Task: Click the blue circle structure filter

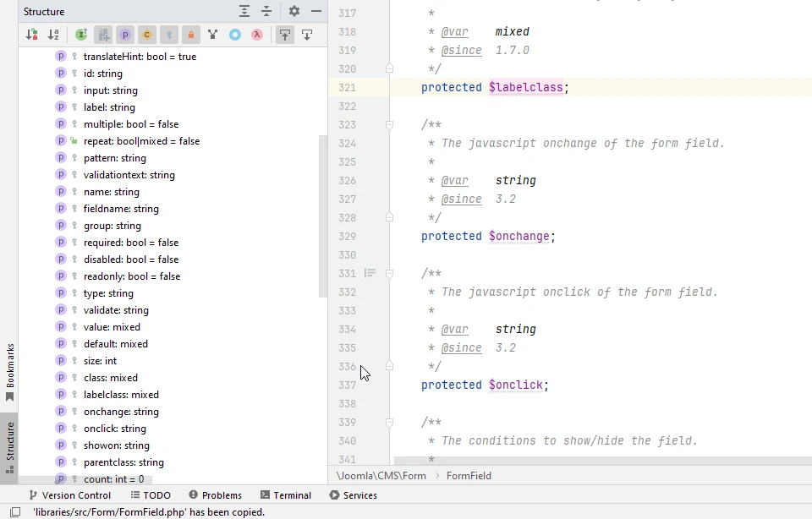Action: click(x=235, y=35)
